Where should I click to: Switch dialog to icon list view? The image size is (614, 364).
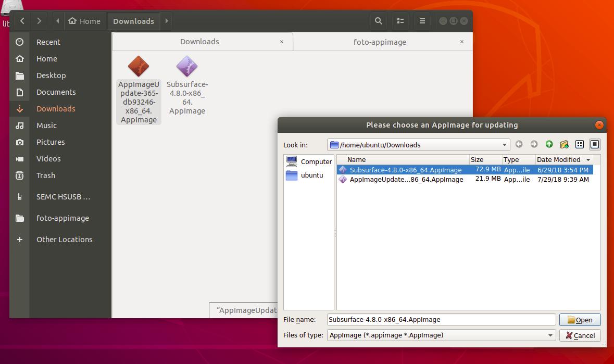(580, 144)
